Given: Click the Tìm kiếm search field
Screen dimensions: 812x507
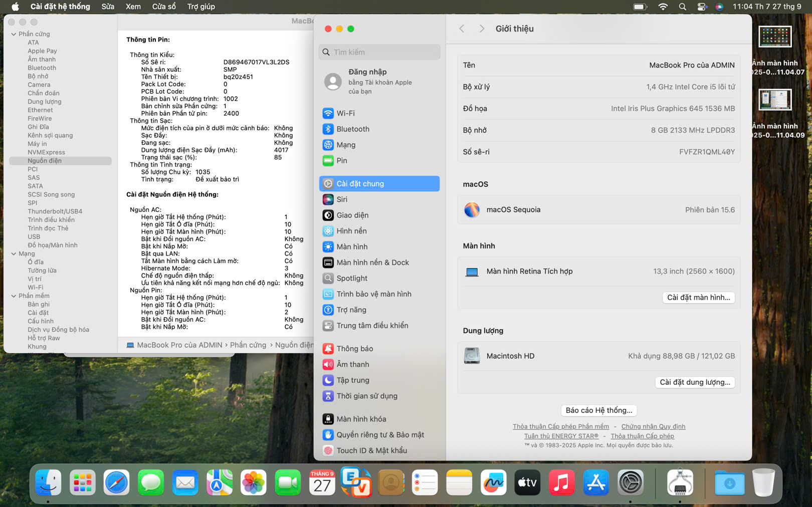Looking at the screenshot, I should [x=379, y=52].
